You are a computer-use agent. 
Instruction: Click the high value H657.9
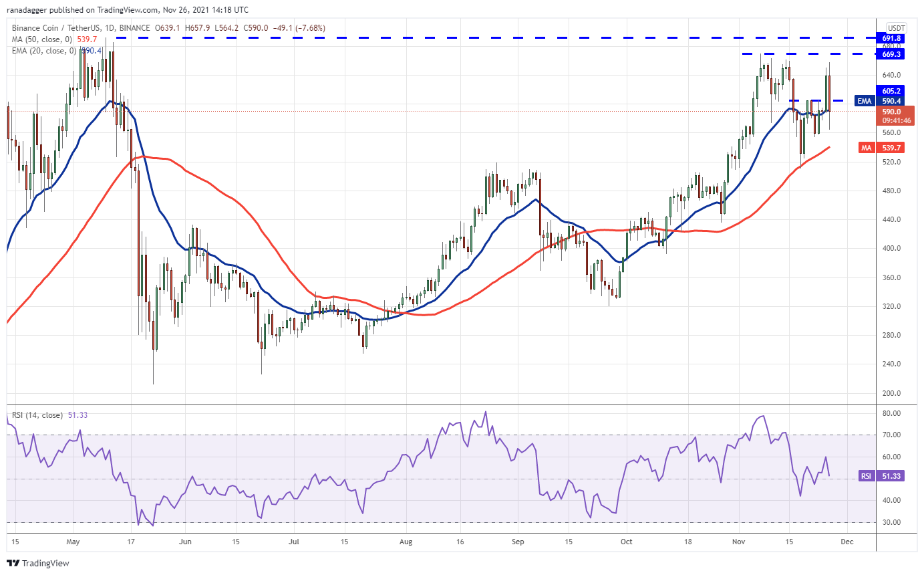coord(198,28)
